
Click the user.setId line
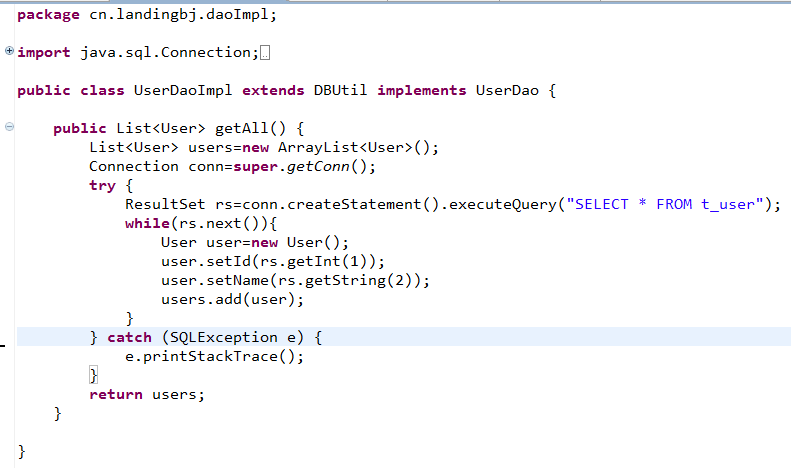pos(258,261)
